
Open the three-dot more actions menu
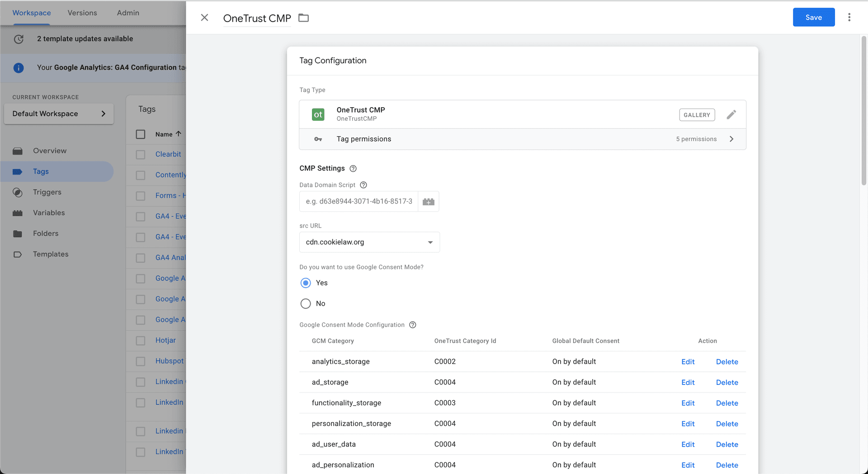(x=849, y=18)
